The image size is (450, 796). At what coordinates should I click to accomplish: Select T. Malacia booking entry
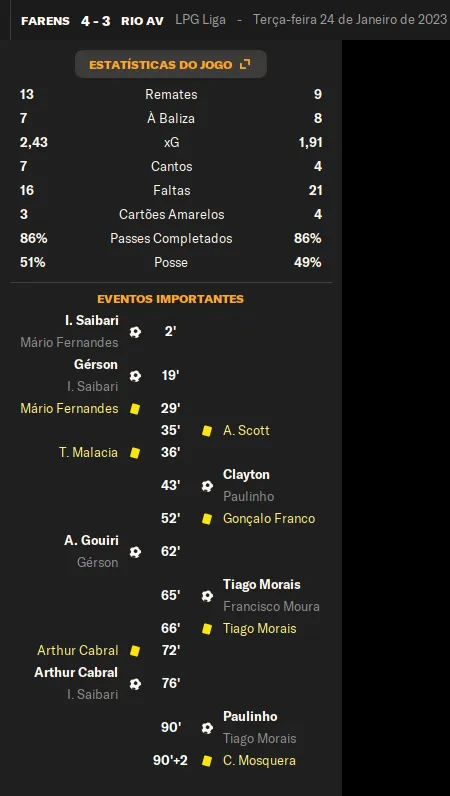88,452
